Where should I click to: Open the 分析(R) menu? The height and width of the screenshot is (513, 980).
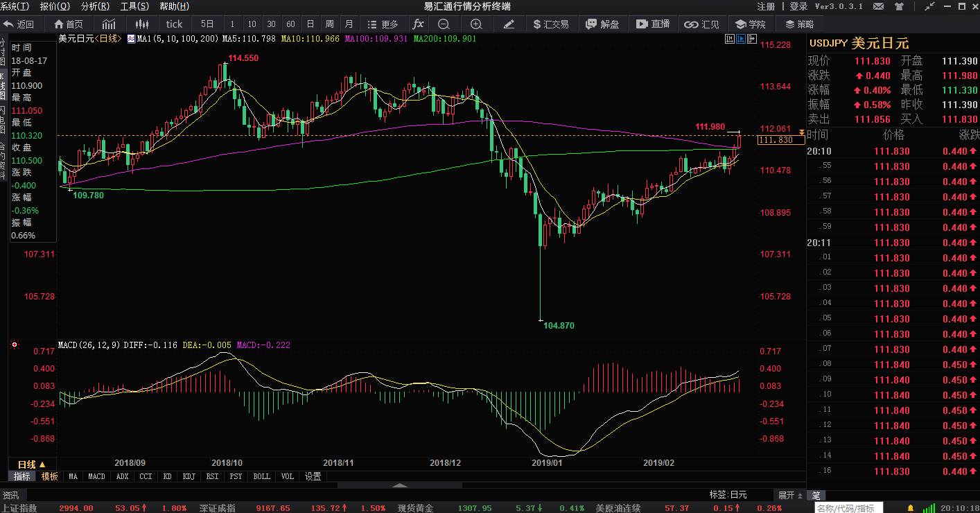pos(95,6)
